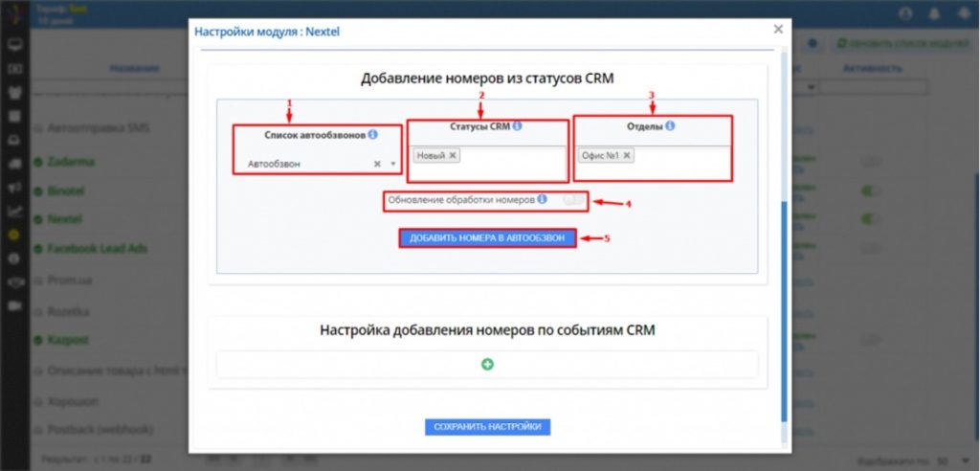Click ДОБАВИТЬ НОМЕРА В АВТООБЗВОН button
Viewport: 980px width, 471px height.
coord(487,238)
